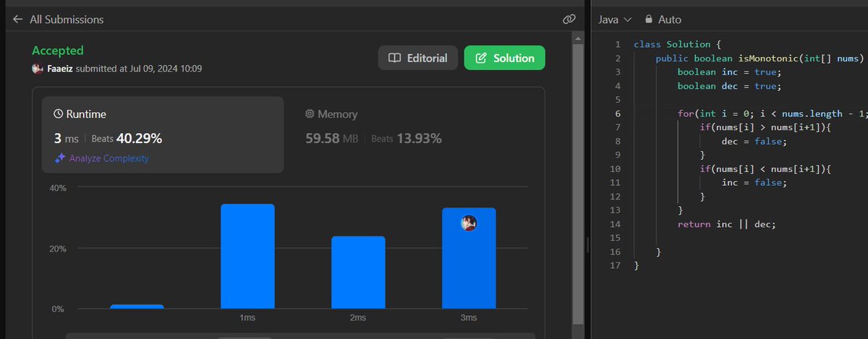Open the green Solution button
The image size is (868, 339).
(504, 58)
